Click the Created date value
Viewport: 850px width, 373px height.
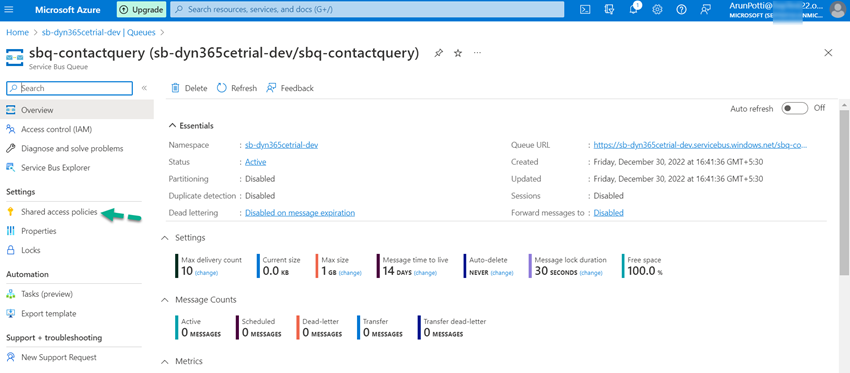678,162
